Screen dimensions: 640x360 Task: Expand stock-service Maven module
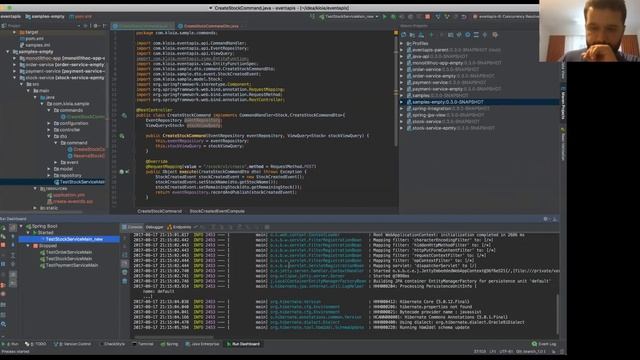coord(402,122)
